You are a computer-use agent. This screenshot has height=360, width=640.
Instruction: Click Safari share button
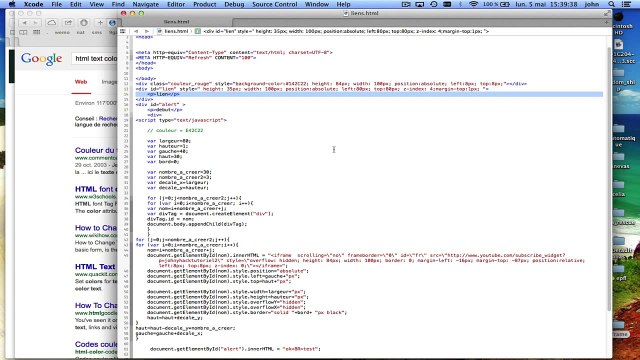(x=68, y=23)
